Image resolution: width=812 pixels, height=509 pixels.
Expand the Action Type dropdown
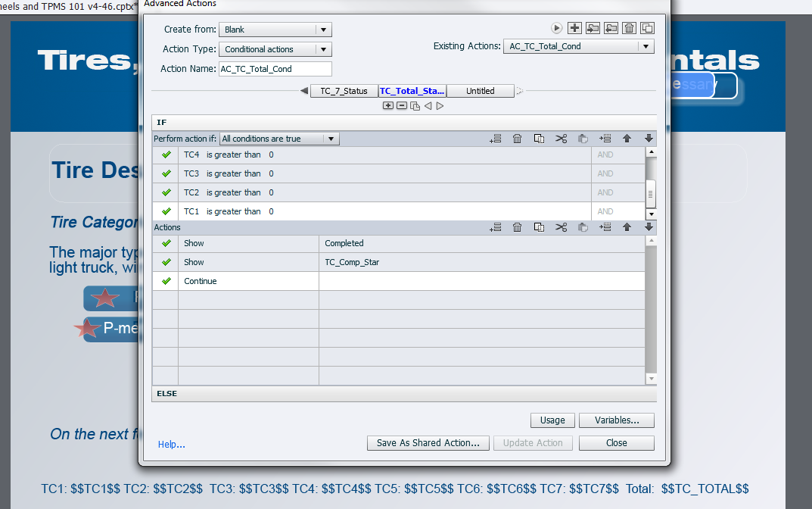pyautogui.click(x=275, y=49)
